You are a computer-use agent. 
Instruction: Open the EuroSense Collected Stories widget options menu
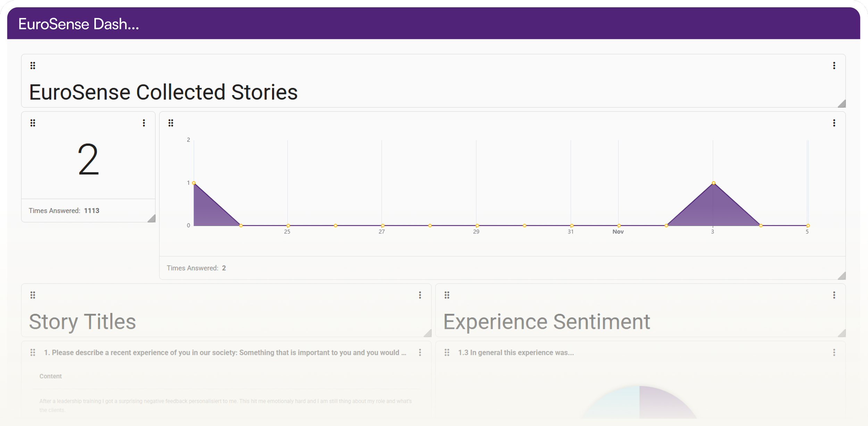click(x=834, y=66)
